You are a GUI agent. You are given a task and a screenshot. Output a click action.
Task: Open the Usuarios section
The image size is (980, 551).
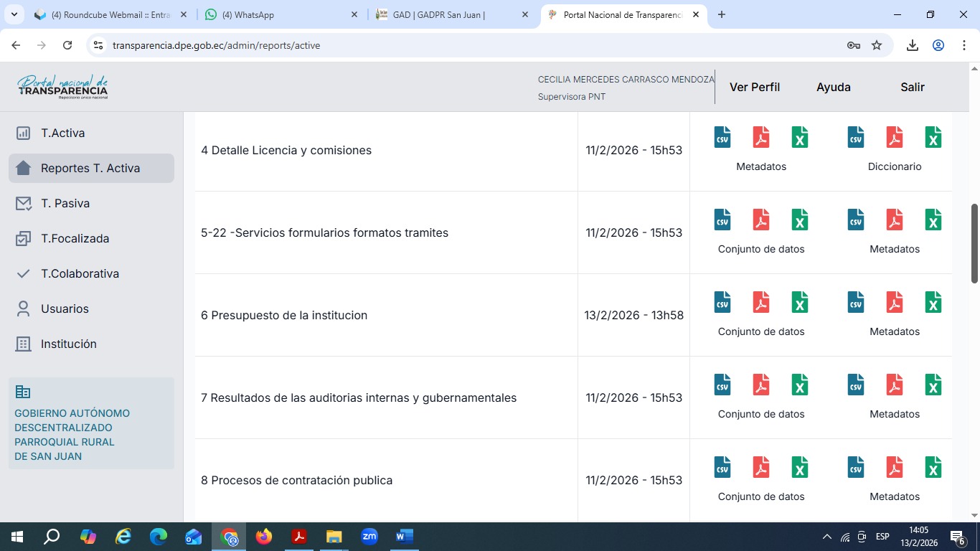point(65,309)
